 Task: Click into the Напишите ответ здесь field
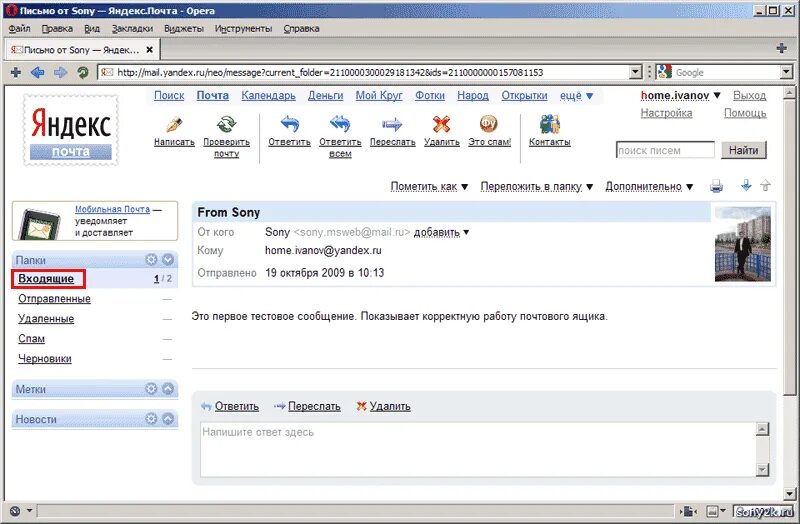(478, 450)
